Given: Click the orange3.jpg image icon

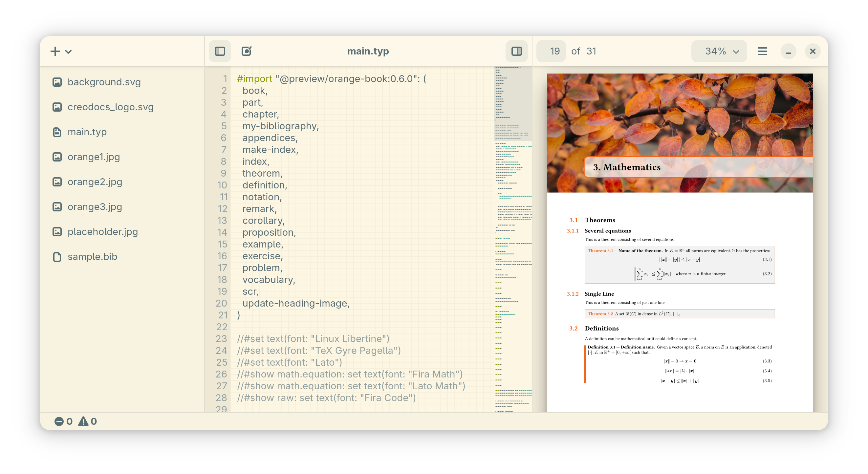Looking at the screenshot, I should pos(57,206).
